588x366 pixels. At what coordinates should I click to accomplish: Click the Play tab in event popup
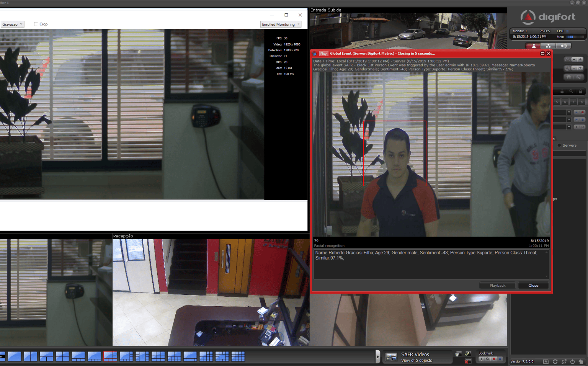tap(323, 54)
